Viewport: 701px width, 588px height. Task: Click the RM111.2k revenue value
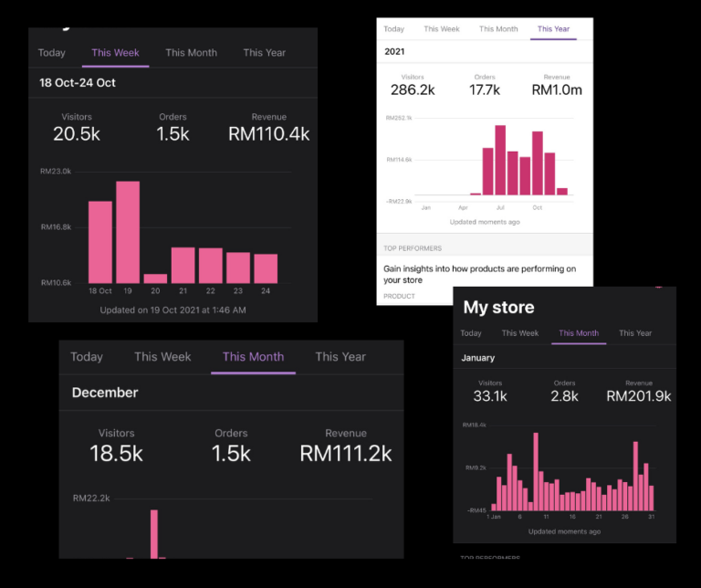tap(346, 454)
